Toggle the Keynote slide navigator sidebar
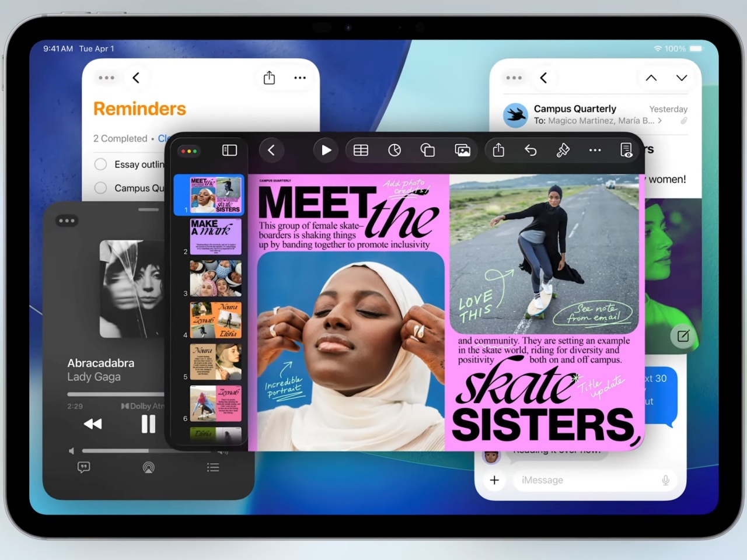Viewport: 747px width, 560px height. (229, 150)
